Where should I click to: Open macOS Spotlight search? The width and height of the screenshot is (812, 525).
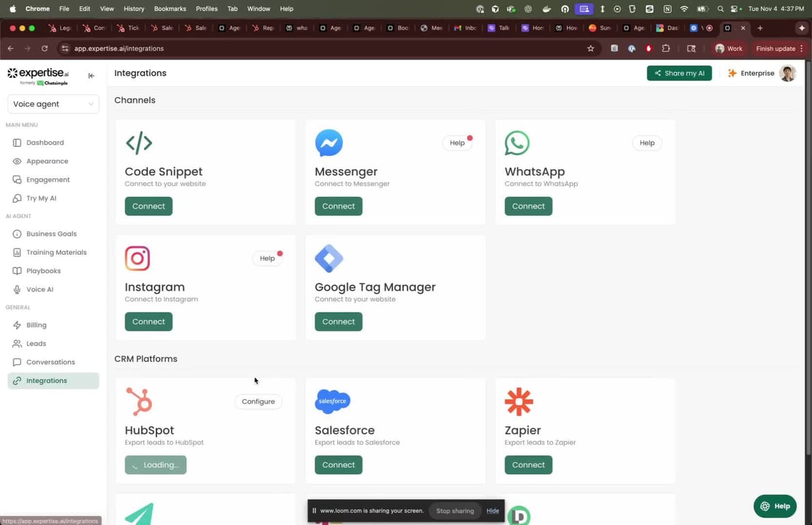[720, 9]
